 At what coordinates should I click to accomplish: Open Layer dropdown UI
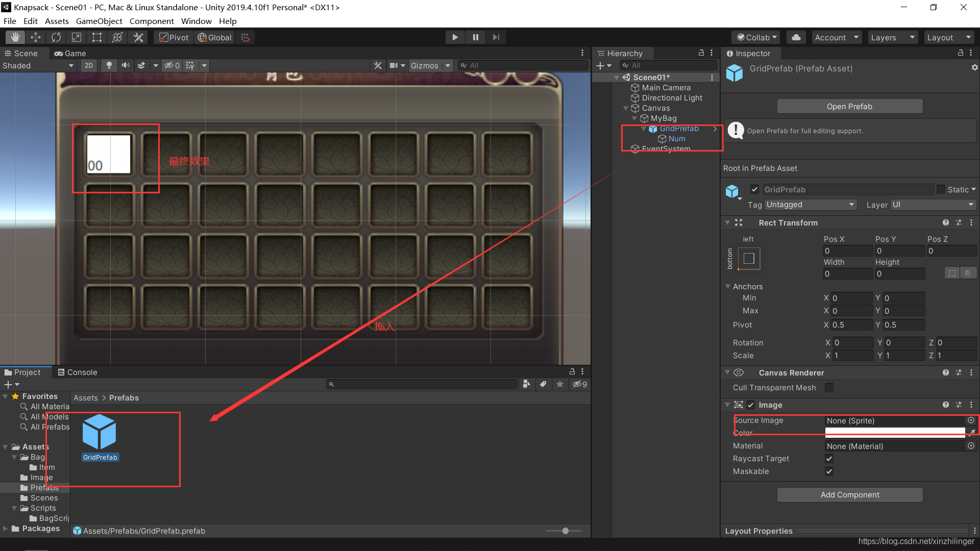coord(933,205)
